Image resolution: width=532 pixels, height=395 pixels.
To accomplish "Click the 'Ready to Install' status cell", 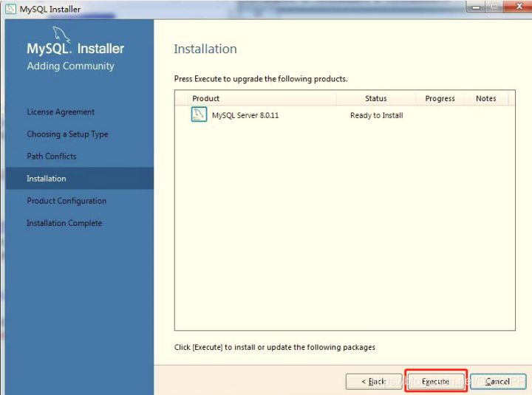I will pos(377,115).
